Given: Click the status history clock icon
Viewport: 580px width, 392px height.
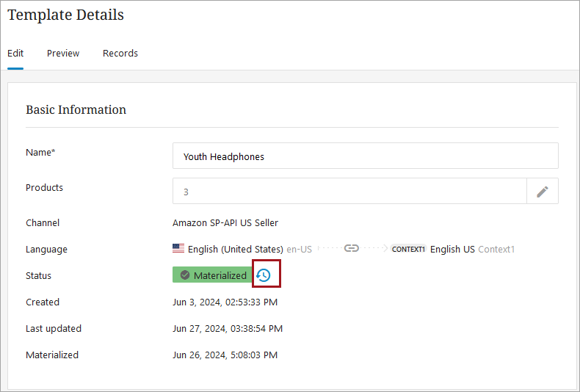Looking at the screenshot, I should pos(264,275).
